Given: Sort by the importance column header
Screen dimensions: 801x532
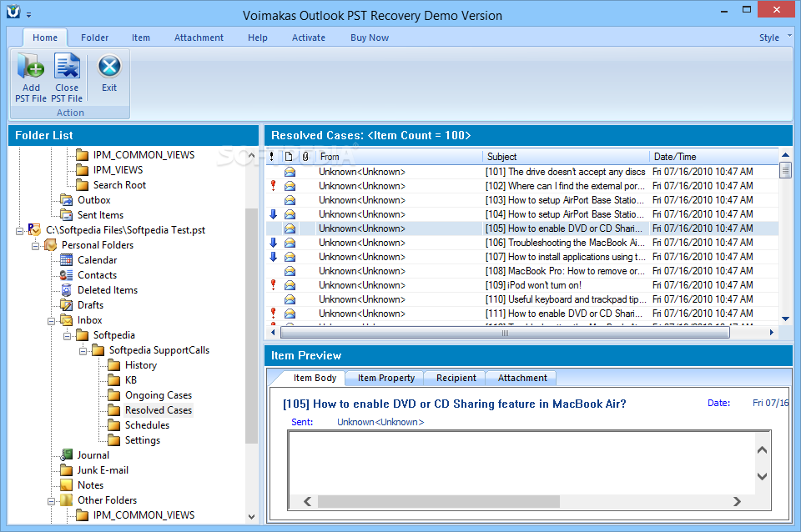Looking at the screenshot, I should coord(272,157).
